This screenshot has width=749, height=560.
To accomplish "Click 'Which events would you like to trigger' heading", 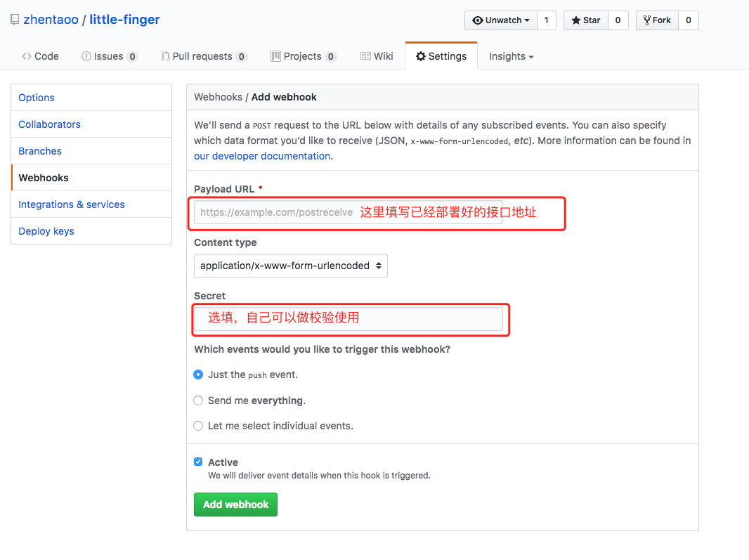I will click(323, 349).
